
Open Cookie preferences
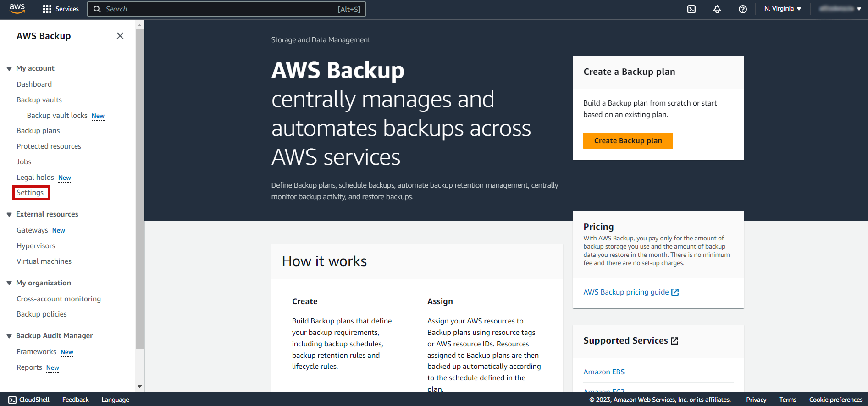point(836,400)
